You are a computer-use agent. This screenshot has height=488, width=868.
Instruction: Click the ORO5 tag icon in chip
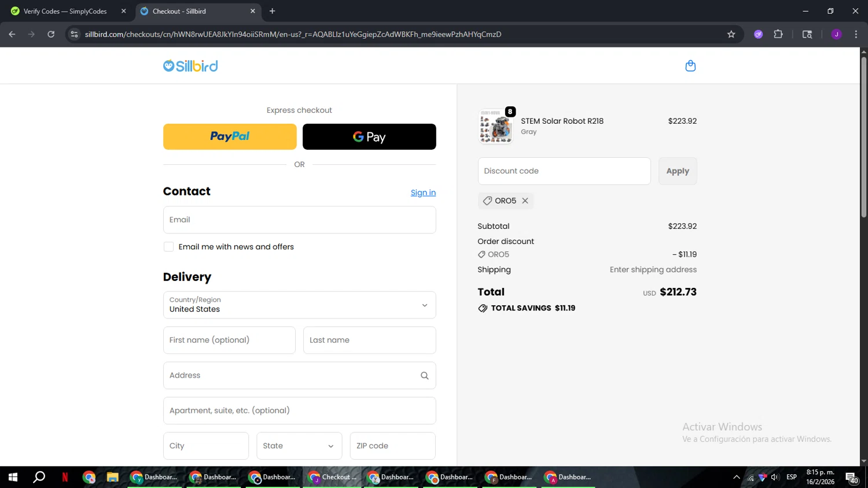(487, 201)
